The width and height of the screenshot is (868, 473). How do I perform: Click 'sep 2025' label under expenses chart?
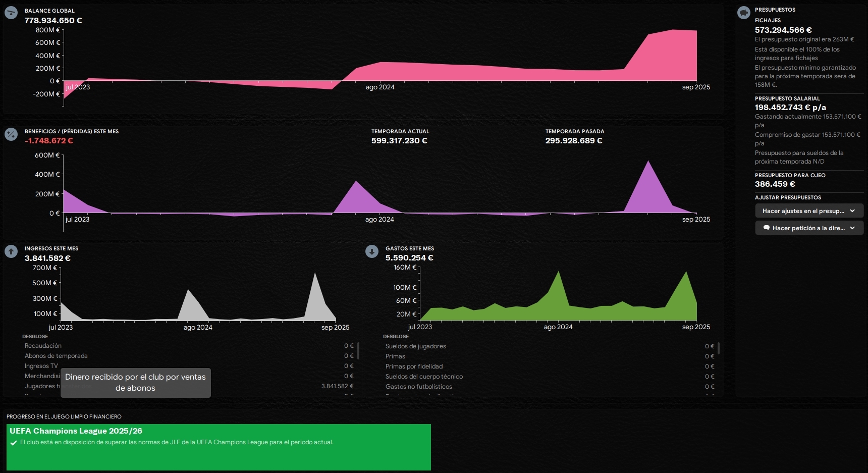click(x=696, y=327)
